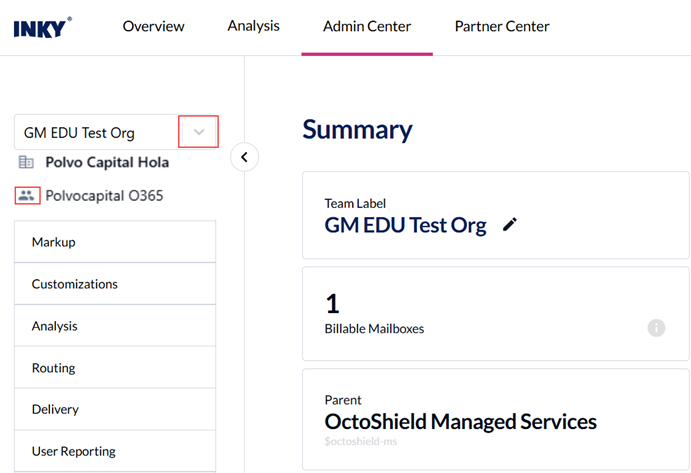691x473 pixels.
Task: Collapse the sidebar with the left chevron
Action: click(x=244, y=157)
